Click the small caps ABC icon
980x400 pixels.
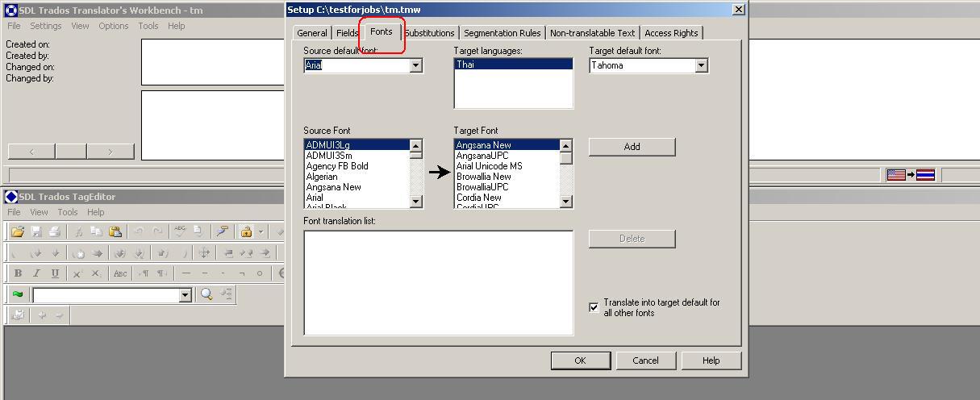(120, 273)
